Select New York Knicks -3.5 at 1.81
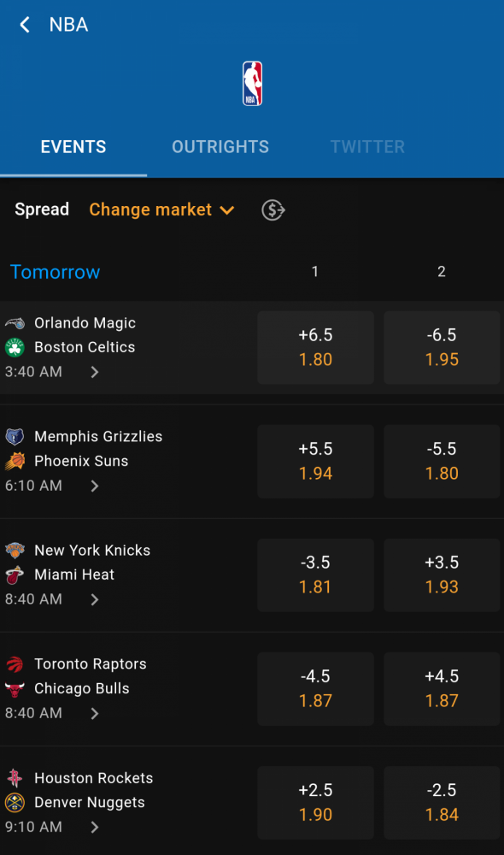504x855 pixels. coord(315,575)
